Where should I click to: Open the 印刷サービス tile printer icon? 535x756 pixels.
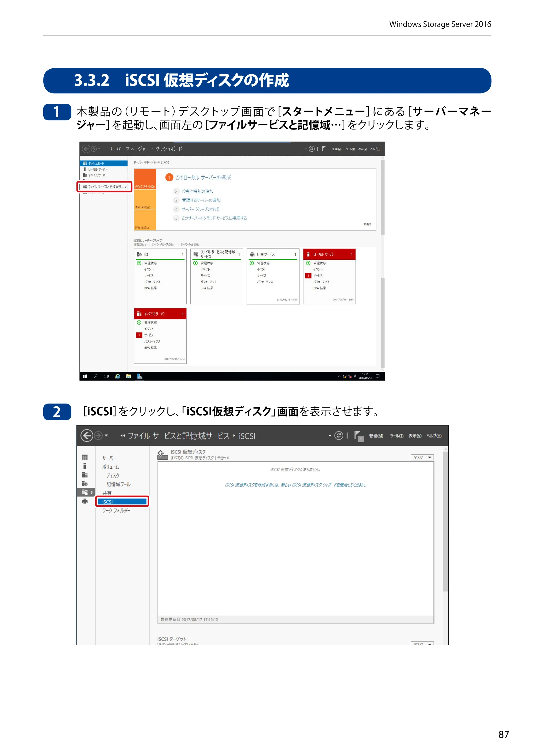tap(252, 254)
